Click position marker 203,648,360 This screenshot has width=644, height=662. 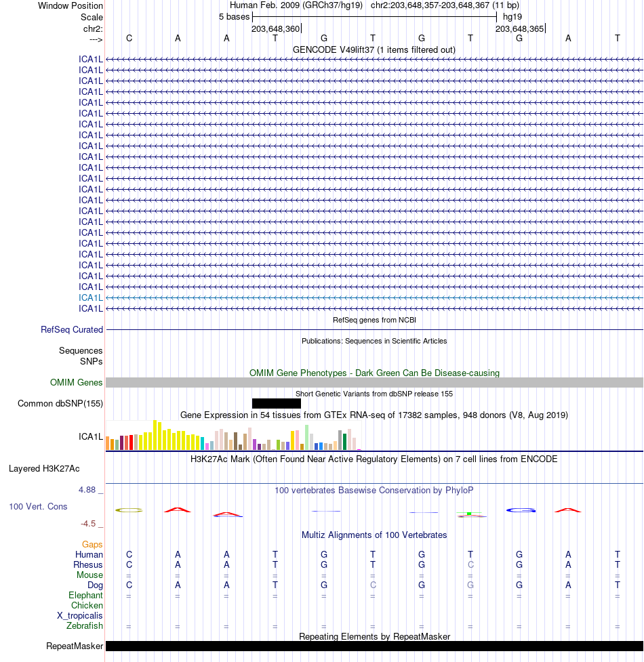tap(276, 28)
